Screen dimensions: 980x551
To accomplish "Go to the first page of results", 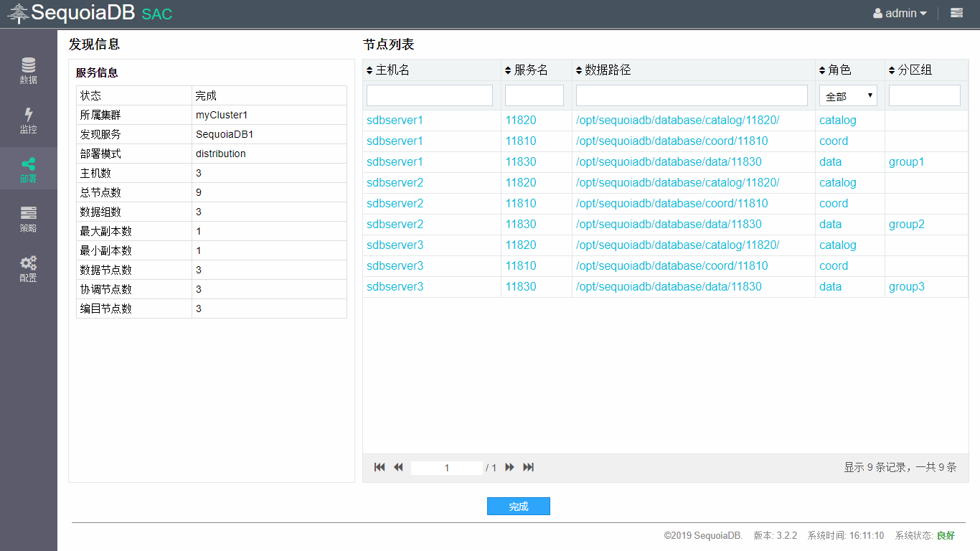I will point(380,467).
